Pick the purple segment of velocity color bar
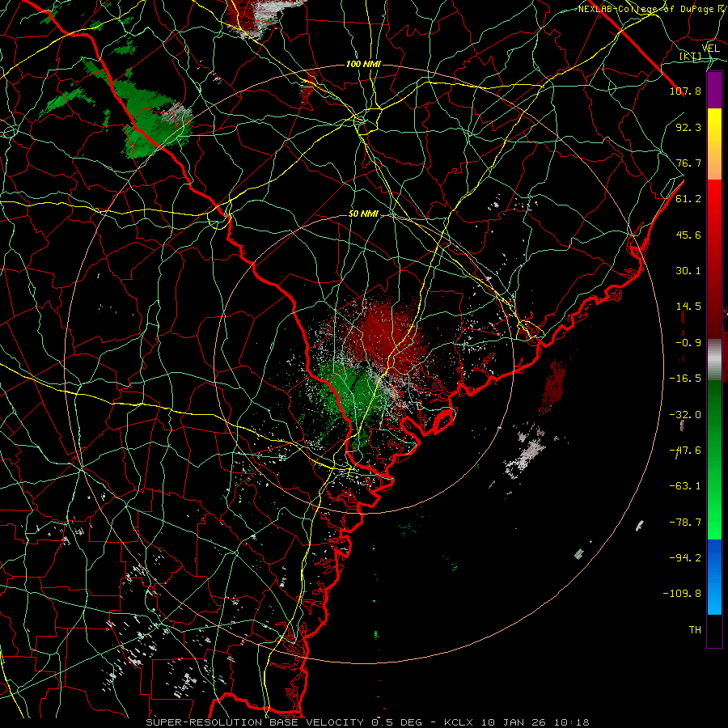 (714, 90)
